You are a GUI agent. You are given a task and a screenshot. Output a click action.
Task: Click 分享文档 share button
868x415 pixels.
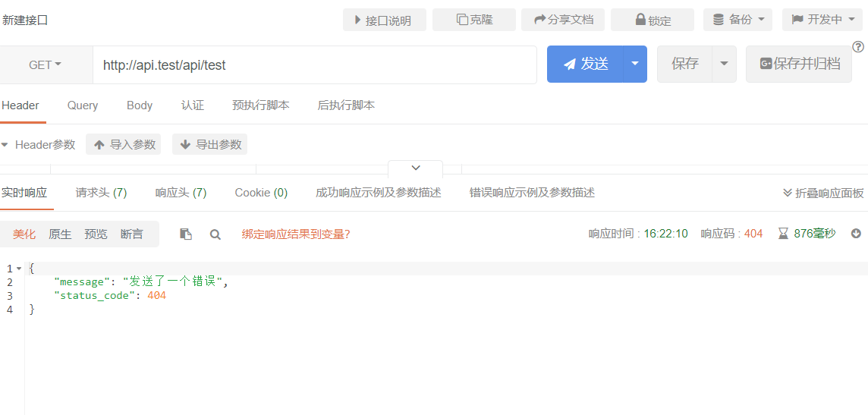pos(563,20)
